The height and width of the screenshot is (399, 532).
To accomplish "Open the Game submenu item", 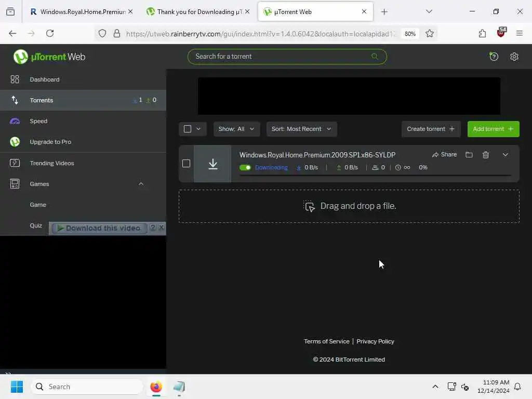I will pyautogui.click(x=38, y=205).
